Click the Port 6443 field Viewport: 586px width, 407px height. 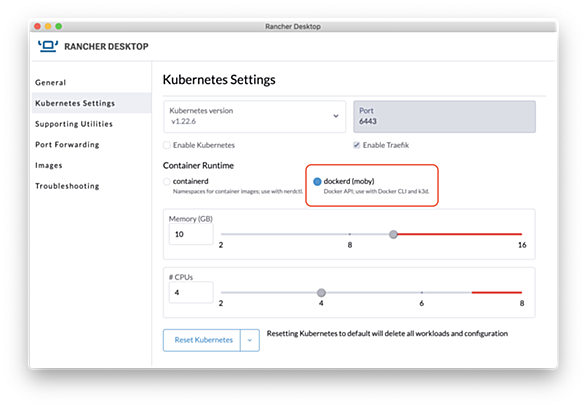[444, 116]
